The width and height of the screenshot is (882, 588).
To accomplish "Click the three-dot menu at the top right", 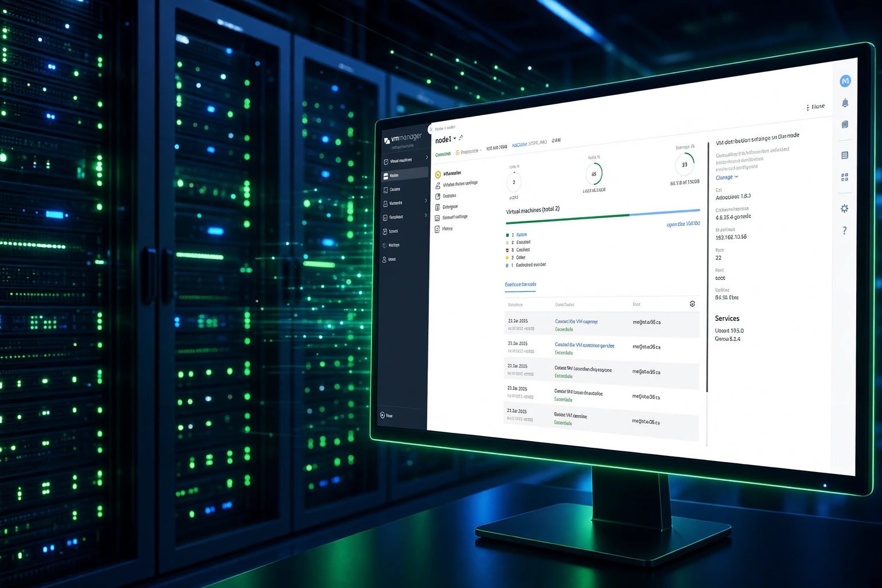I will point(808,107).
